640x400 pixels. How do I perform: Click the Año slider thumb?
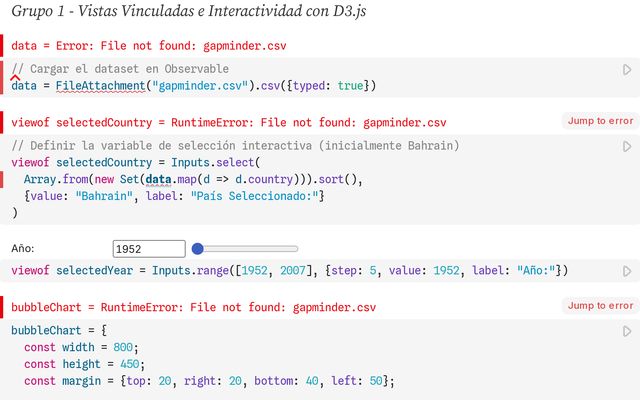coord(198,249)
